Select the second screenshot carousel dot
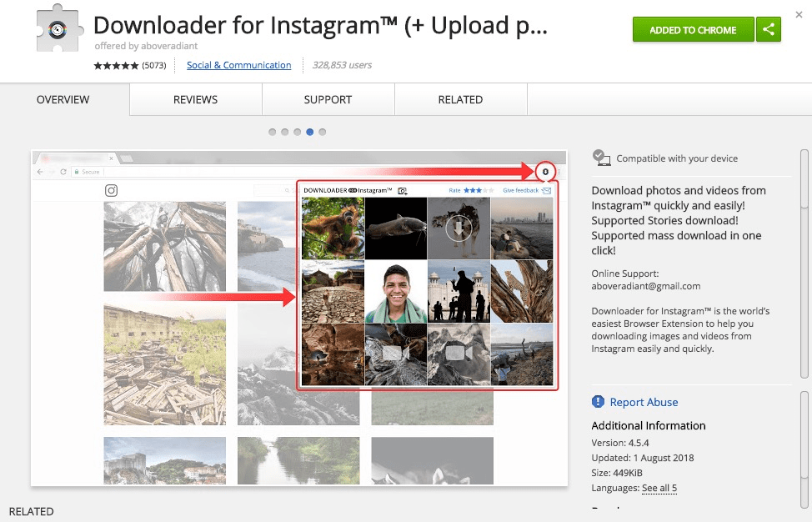Viewport: 812px width, 522px height. click(x=285, y=132)
